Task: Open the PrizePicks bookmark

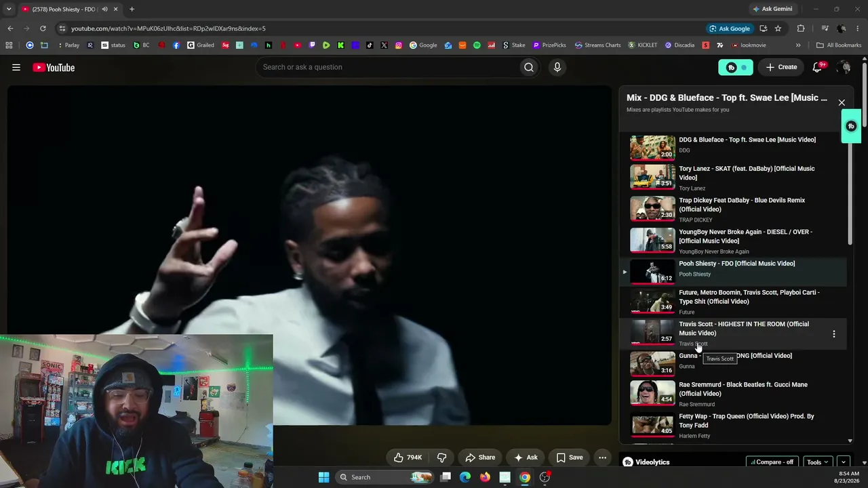Action: point(549,45)
